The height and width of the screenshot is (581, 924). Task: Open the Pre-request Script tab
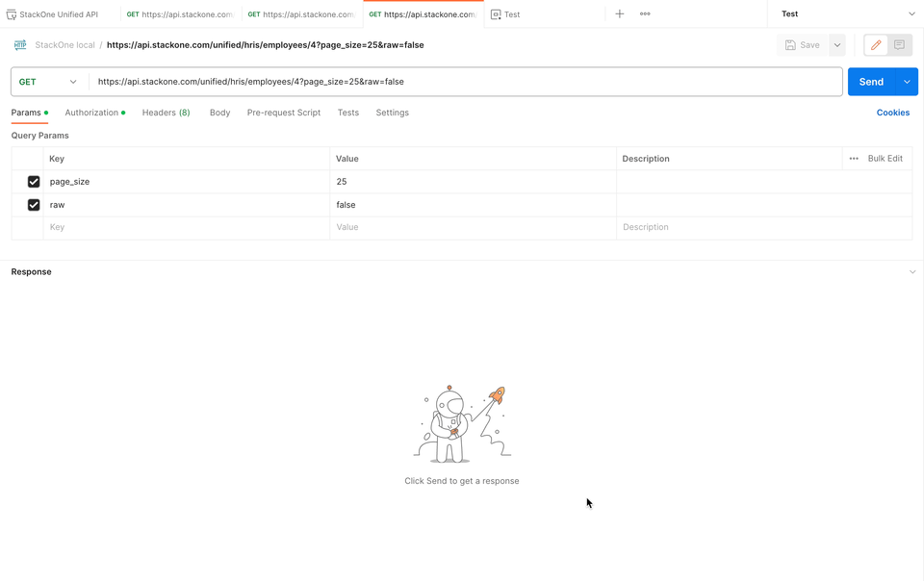click(283, 113)
